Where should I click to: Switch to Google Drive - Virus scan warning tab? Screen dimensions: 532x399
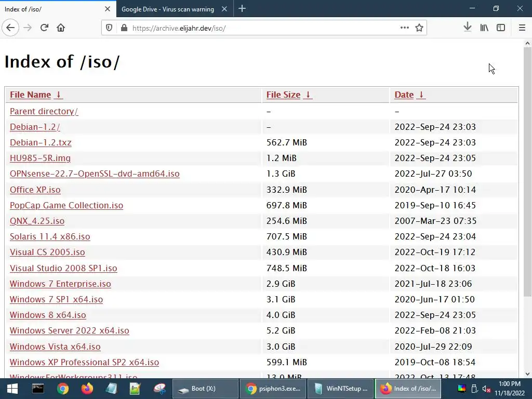pyautogui.click(x=168, y=9)
